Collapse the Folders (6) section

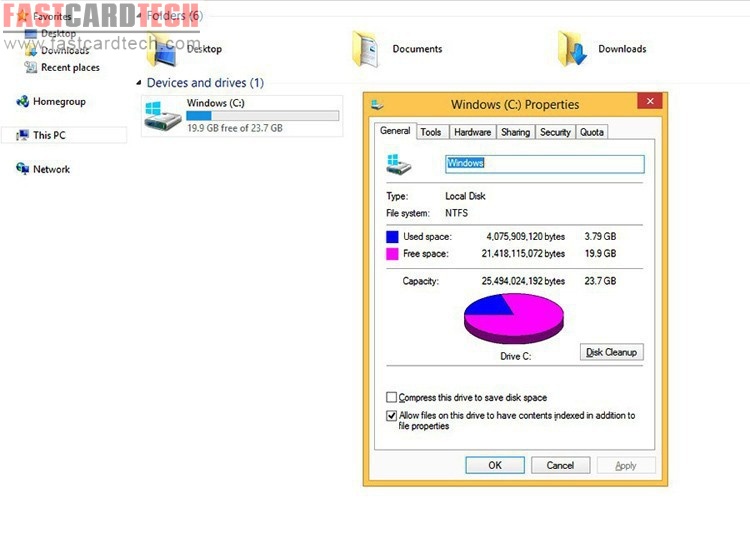139,16
